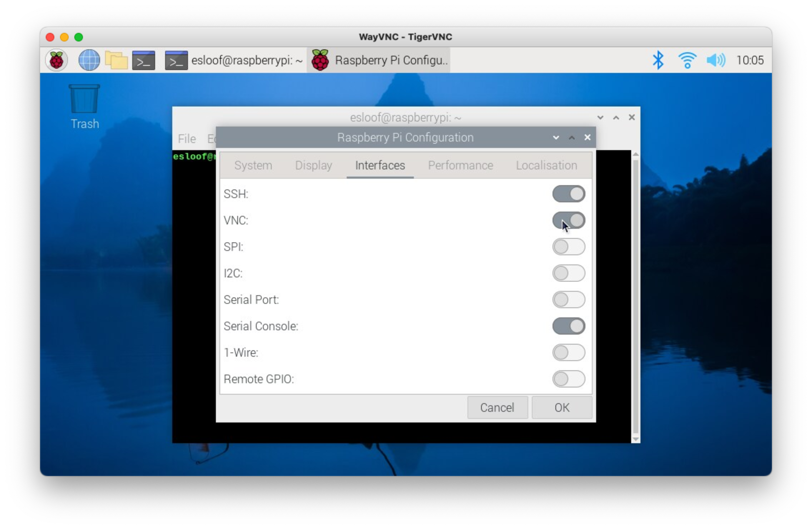Click the green esloof prompt in terminal
The height and width of the screenshot is (529, 812).
pos(194,157)
